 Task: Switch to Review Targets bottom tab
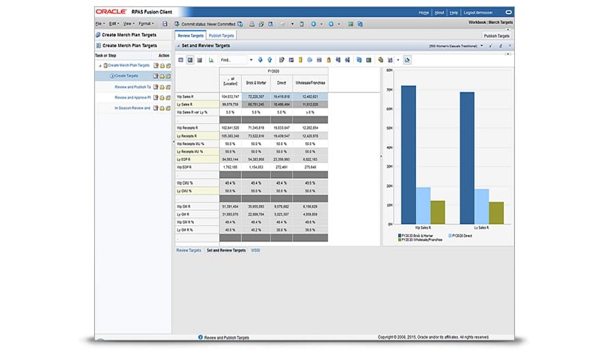pyautogui.click(x=188, y=250)
